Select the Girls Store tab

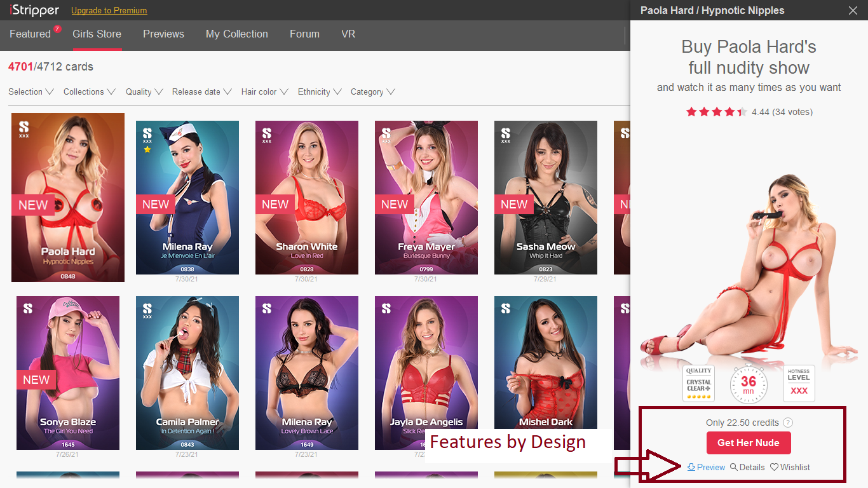[97, 34]
